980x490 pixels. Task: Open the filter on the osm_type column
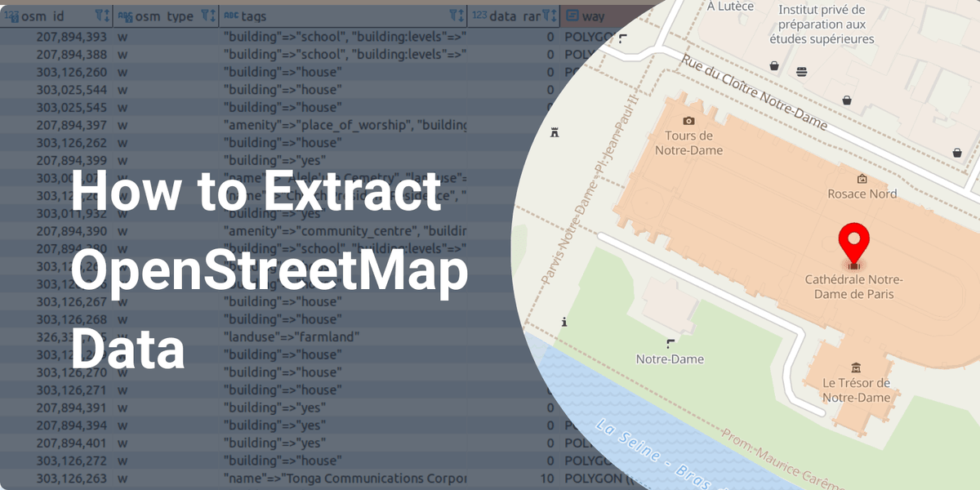click(x=208, y=16)
